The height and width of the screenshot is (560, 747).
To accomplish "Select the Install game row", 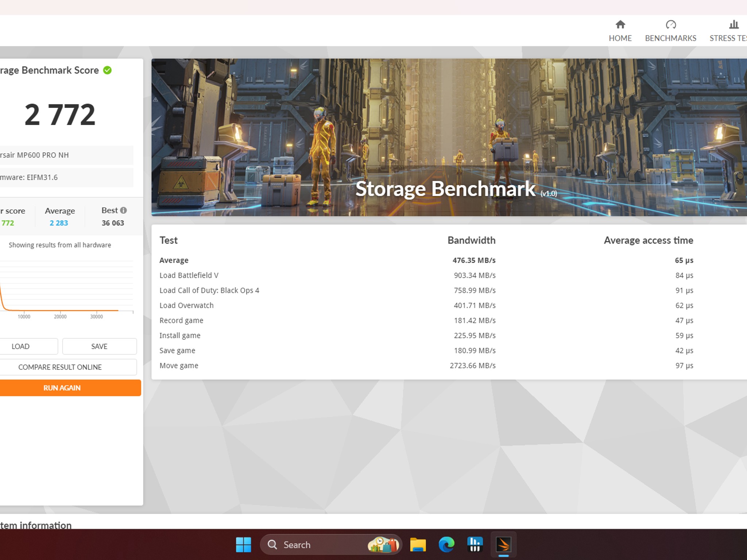I will tap(426, 335).
